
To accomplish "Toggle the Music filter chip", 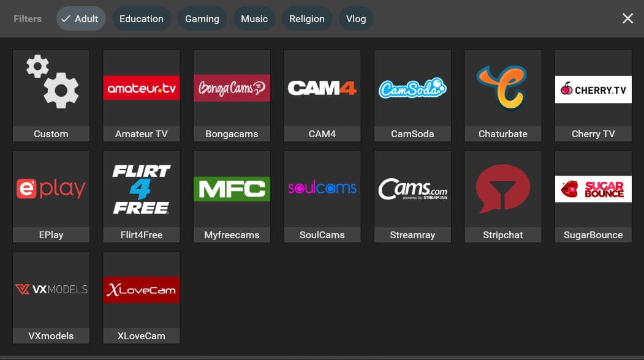I will click(254, 19).
